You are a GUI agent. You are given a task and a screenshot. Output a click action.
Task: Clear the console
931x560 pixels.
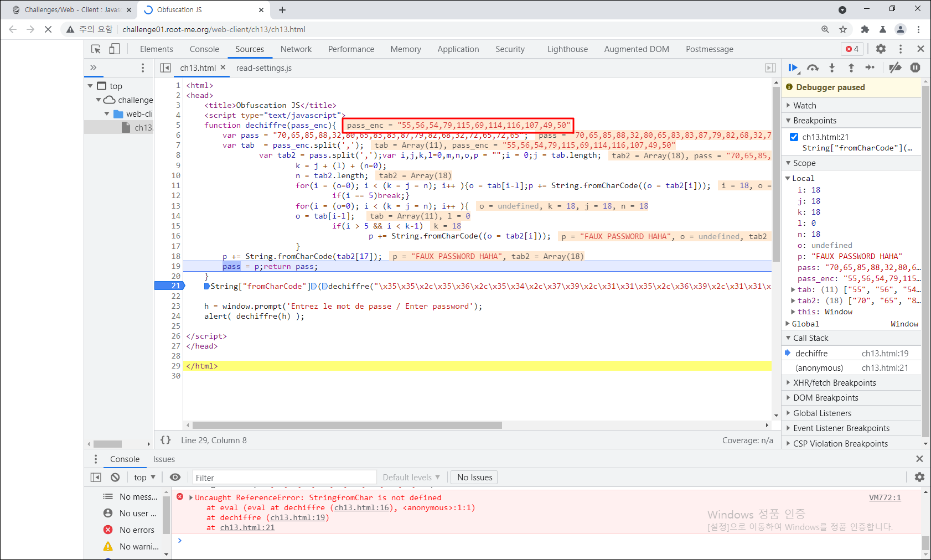pyautogui.click(x=115, y=477)
